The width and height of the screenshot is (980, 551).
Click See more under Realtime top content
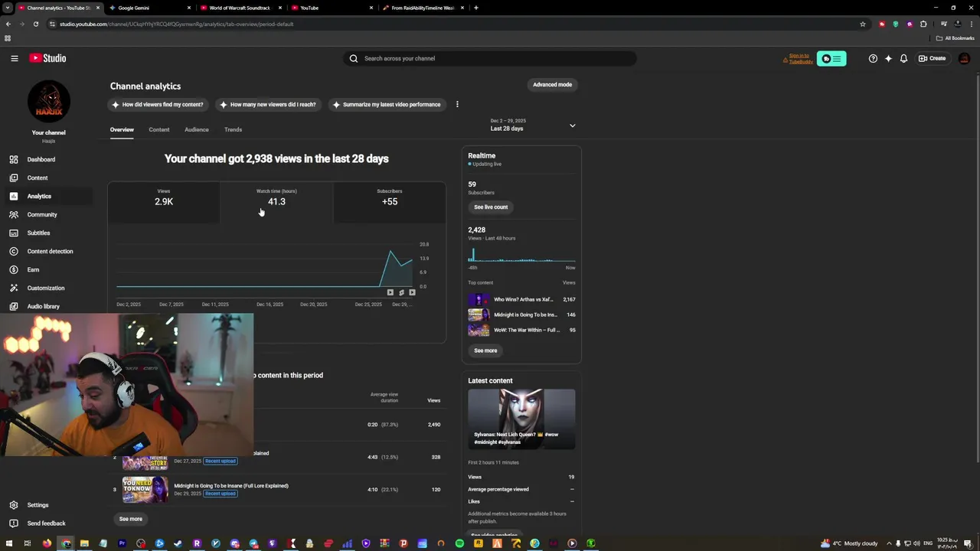click(485, 350)
